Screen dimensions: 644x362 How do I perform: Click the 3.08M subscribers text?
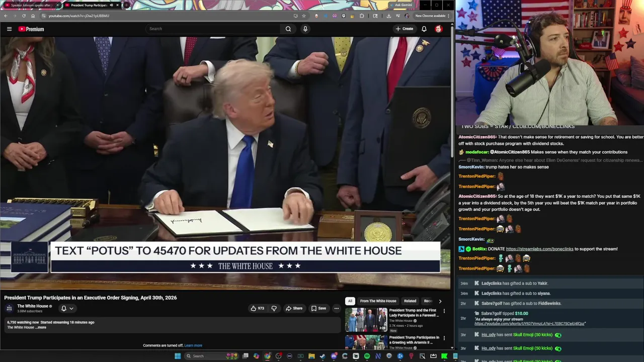[x=30, y=312]
